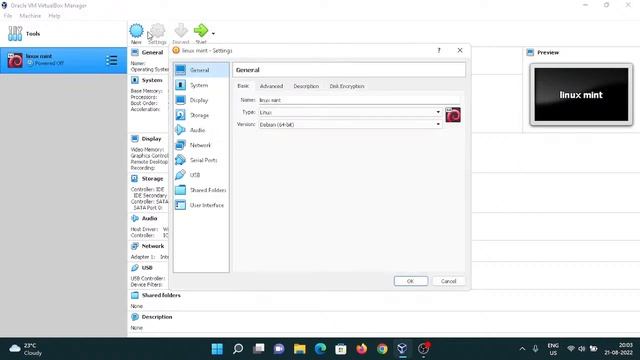This screenshot has height=360, width=640.
Task: Confirm settings with the OK button
Action: tap(411, 281)
